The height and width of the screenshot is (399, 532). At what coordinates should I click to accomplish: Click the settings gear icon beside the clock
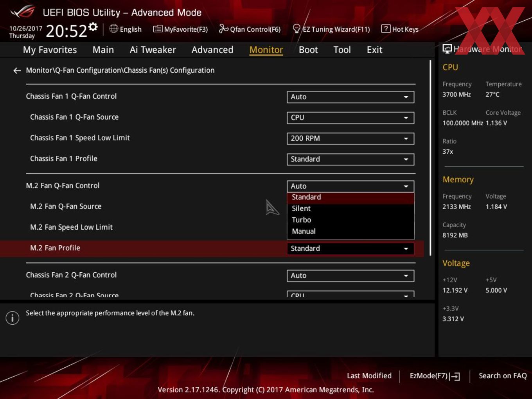pyautogui.click(x=93, y=27)
